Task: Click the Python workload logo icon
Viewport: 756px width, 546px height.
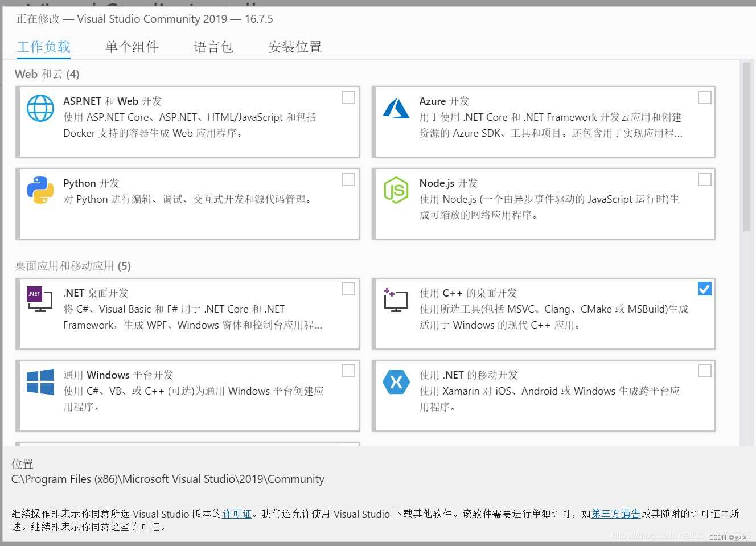Action: click(x=40, y=190)
